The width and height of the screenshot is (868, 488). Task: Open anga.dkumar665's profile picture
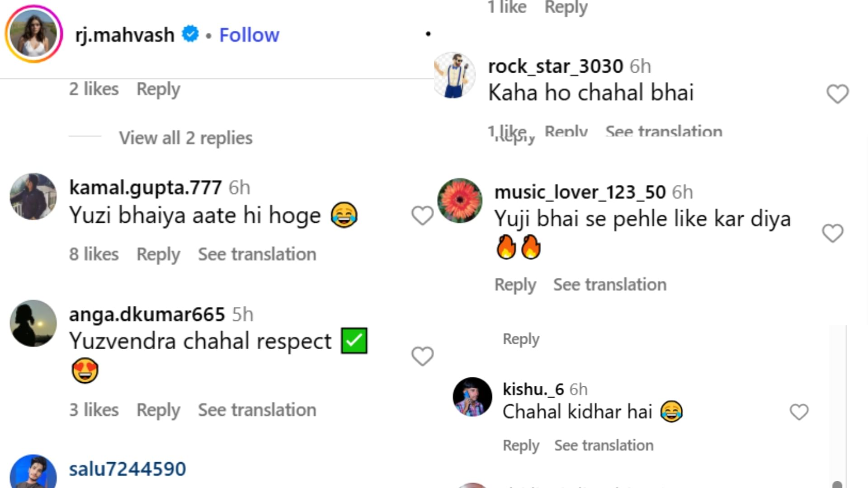[x=33, y=323]
